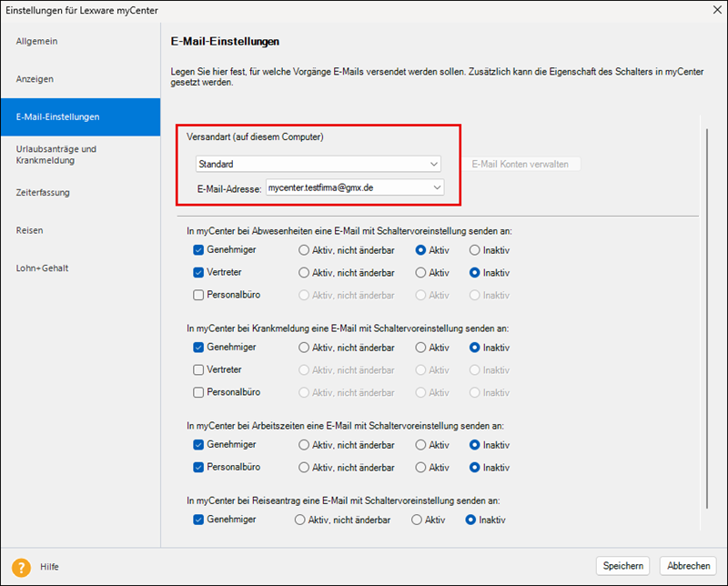Image resolution: width=728 pixels, height=586 pixels.
Task: Click the orange Hilfe question mark icon
Action: [21, 567]
